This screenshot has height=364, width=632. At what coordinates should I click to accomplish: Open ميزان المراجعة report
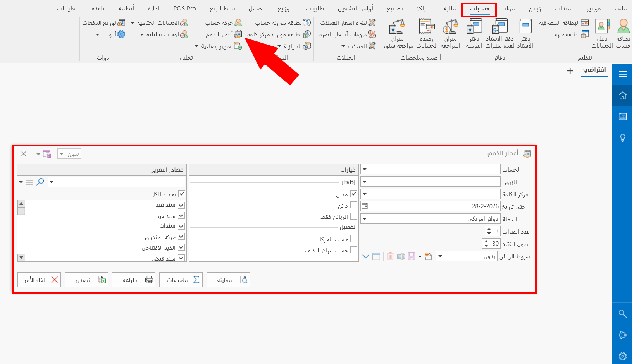[x=450, y=34]
